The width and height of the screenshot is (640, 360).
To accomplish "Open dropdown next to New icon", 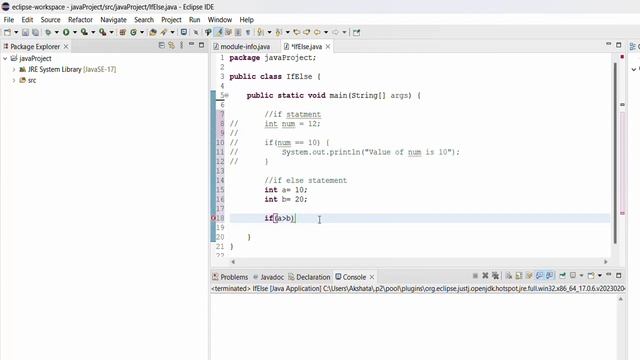I will pyautogui.click(x=16, y=32).
